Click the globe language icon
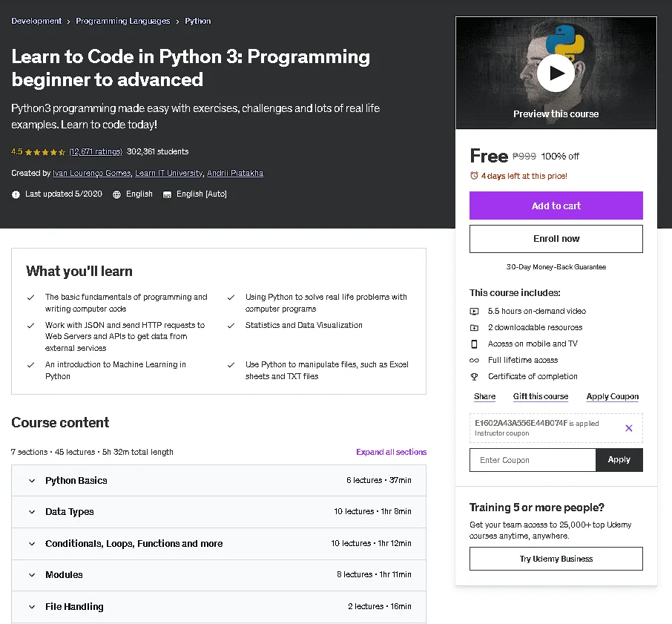Viewport: 672px width, 624px height. pos(116,194)
